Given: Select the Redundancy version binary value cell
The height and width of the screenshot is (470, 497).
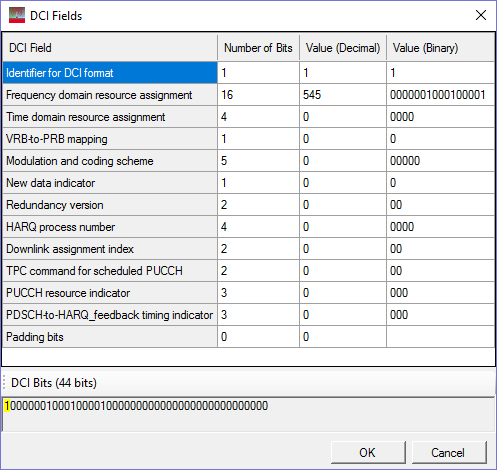Looking at the screenshot, I should pyautogui.click(x=440, y=205).
